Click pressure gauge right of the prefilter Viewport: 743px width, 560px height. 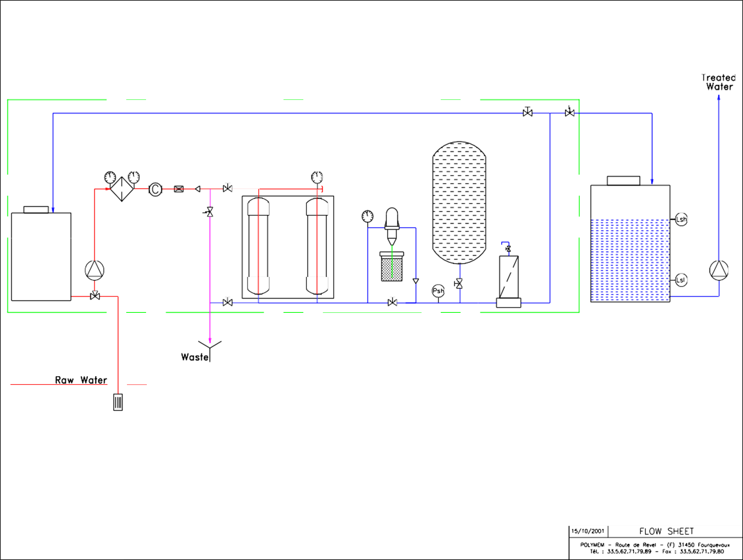134,177
